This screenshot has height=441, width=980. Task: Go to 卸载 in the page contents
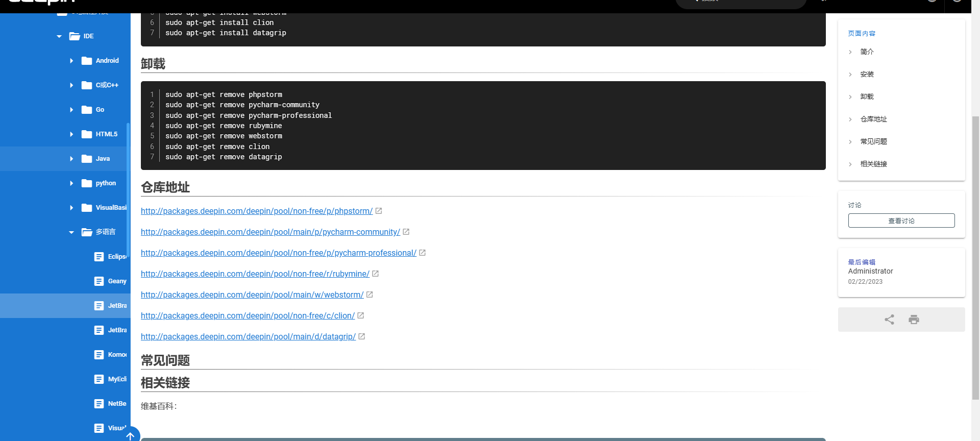click(867, 96)
